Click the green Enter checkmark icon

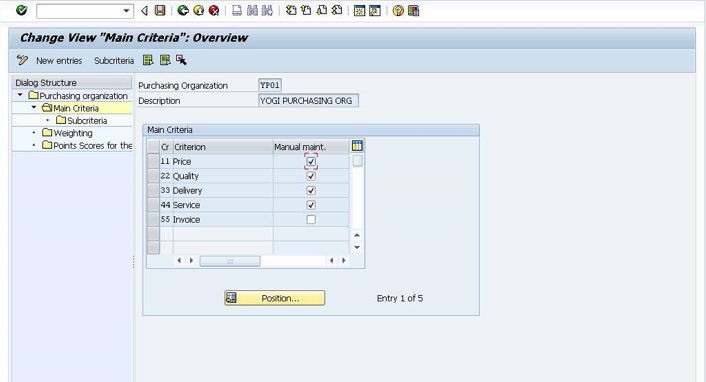tap(21, 10)
